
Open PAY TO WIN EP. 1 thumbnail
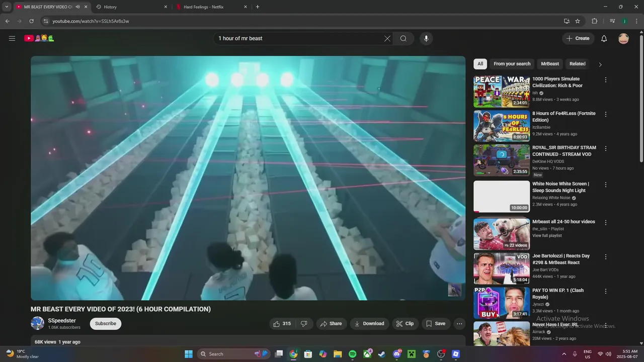502,303
